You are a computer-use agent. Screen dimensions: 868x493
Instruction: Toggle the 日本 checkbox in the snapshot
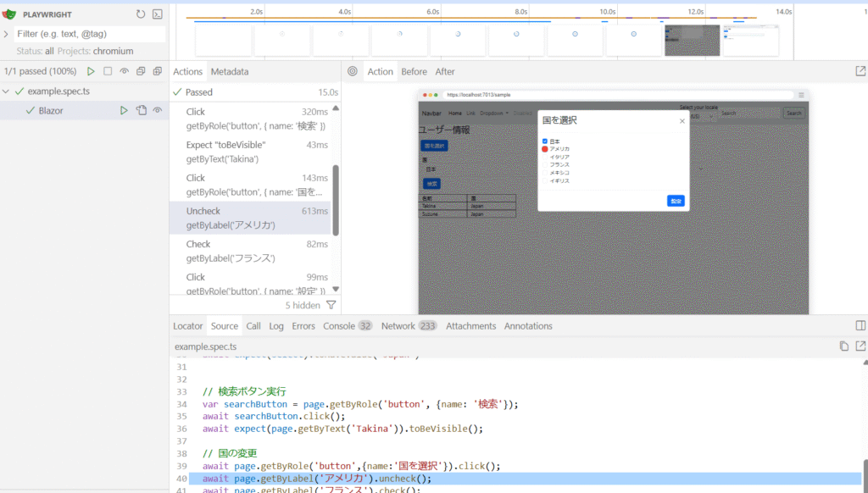point(545,141)
